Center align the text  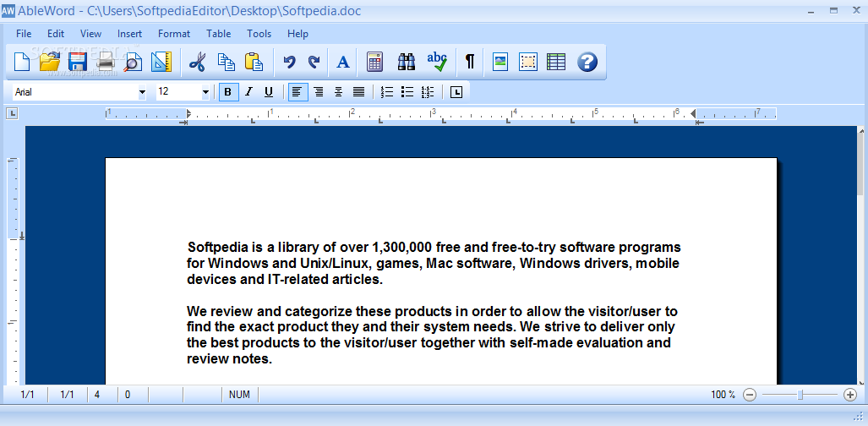tap(338, 92)
